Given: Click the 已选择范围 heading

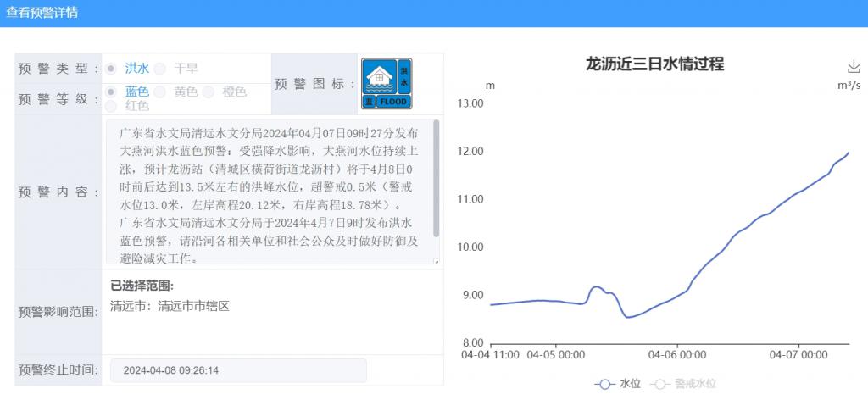Looking at the screenshot, I should click(x=142, y=286).
